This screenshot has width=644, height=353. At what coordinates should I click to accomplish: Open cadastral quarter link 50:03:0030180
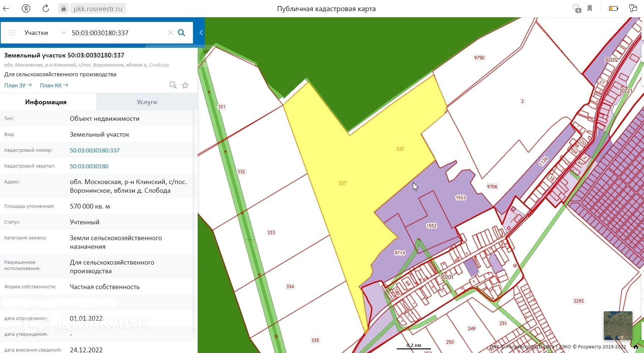click(x=89, y=166)
